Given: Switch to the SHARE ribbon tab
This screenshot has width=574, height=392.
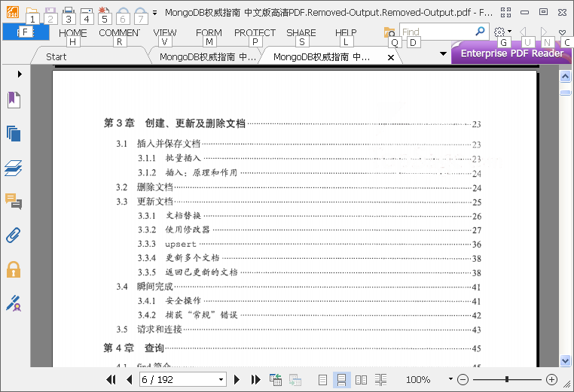Looking at the screenshot, I should (301, 33).
